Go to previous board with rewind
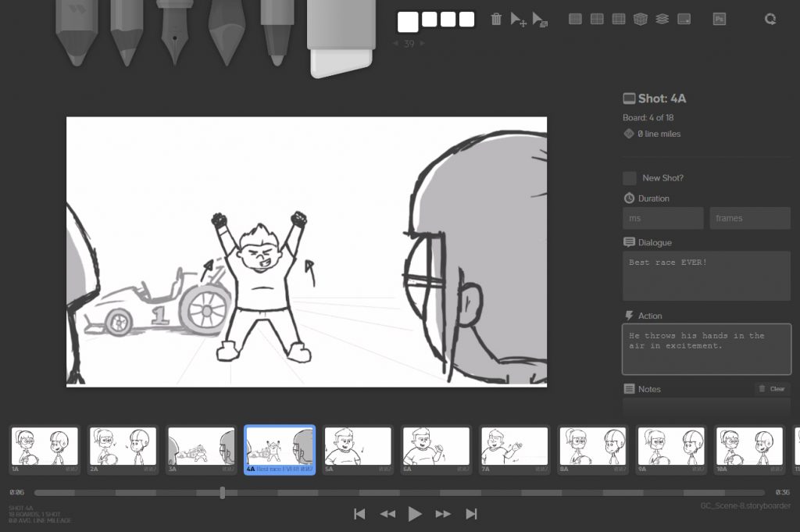The width and height of the screenshot is (800, 532). [387, 514]
